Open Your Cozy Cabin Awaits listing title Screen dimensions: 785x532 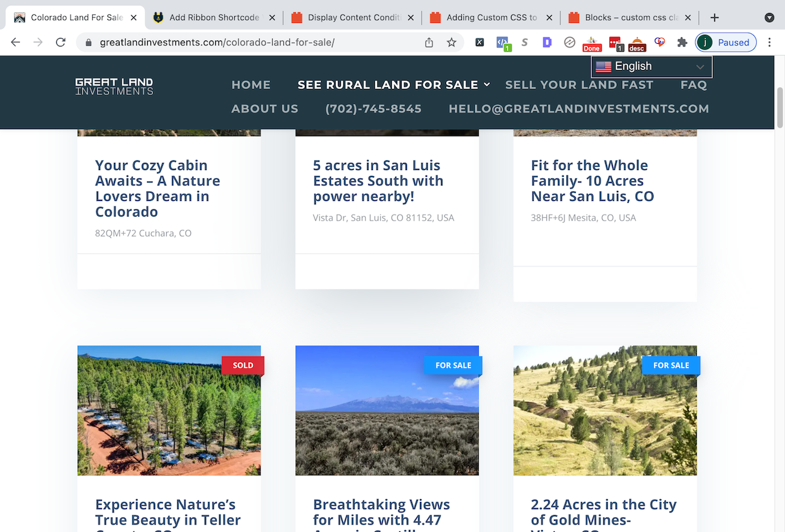[x=158, y=188]
